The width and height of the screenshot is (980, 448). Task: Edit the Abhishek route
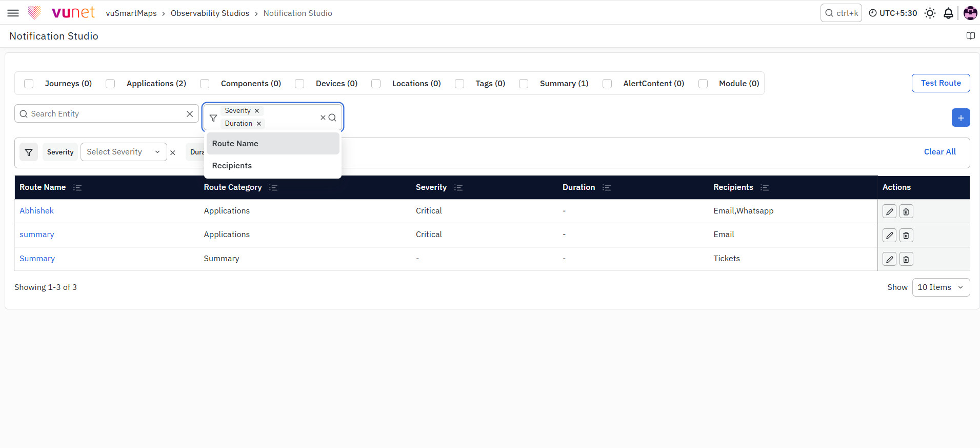(889, 211)
